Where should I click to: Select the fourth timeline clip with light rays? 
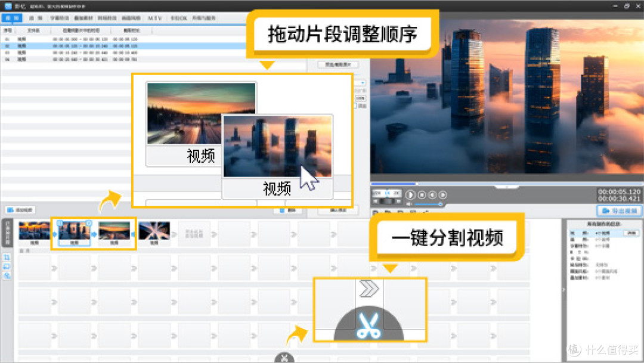(x=154, y=233)
